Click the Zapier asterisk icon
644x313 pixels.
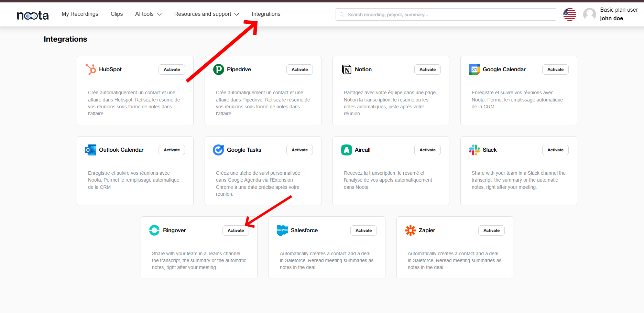pos(410,230)
